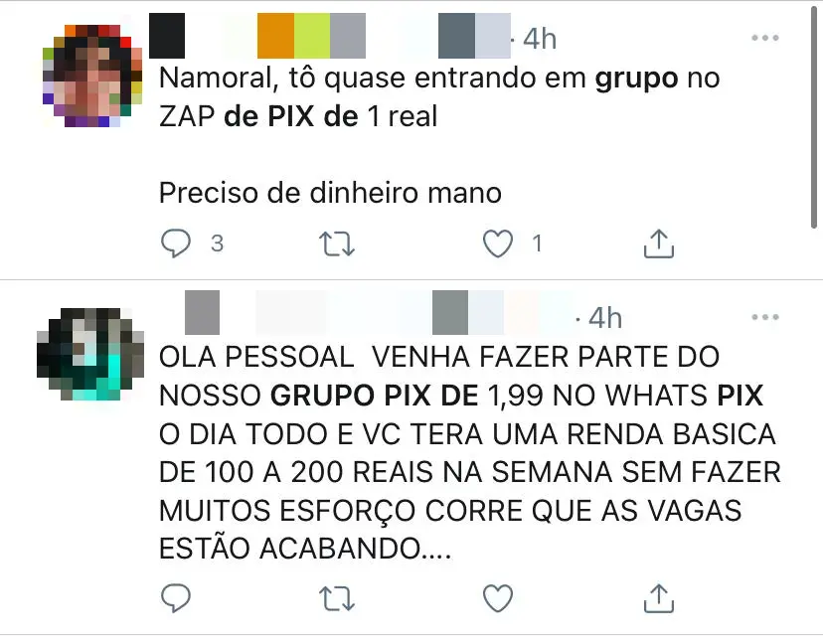Reply to the 'Preciso de dinheiro mano' tweet
The height and width of the screenshot is (644, 823).
point(175,243)
